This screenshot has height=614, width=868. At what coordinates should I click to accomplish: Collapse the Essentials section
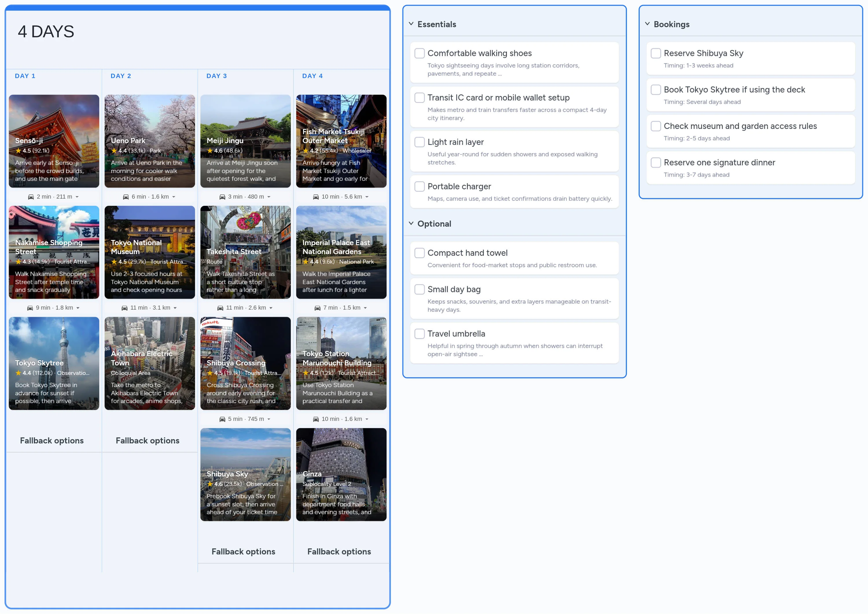coord(411,23)
